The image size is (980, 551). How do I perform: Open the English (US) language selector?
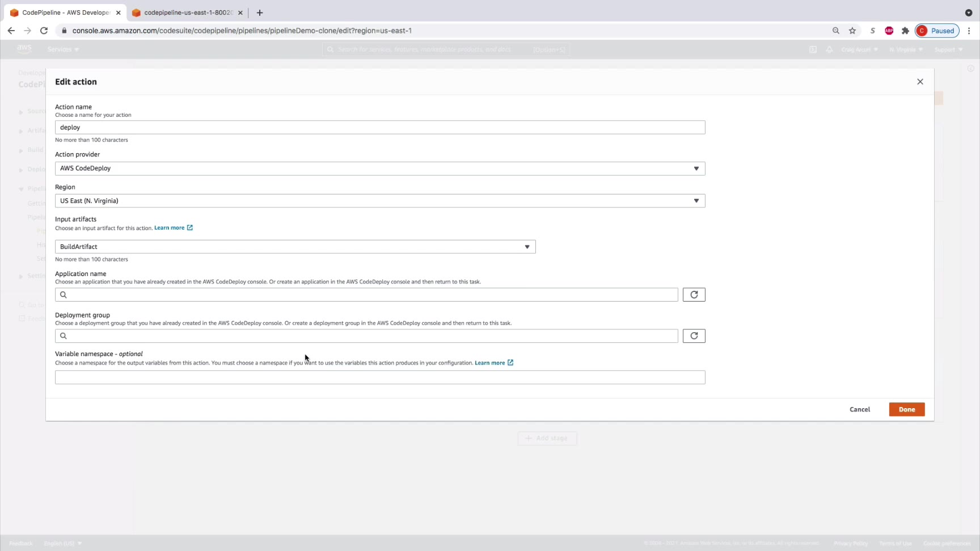(x=63, y=543)
